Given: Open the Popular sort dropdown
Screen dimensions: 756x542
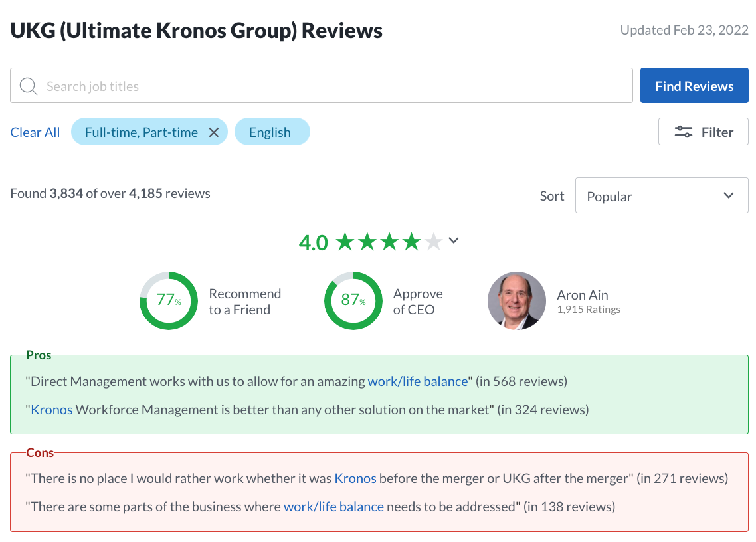Looking at the screenshot, I should point(662,195).
